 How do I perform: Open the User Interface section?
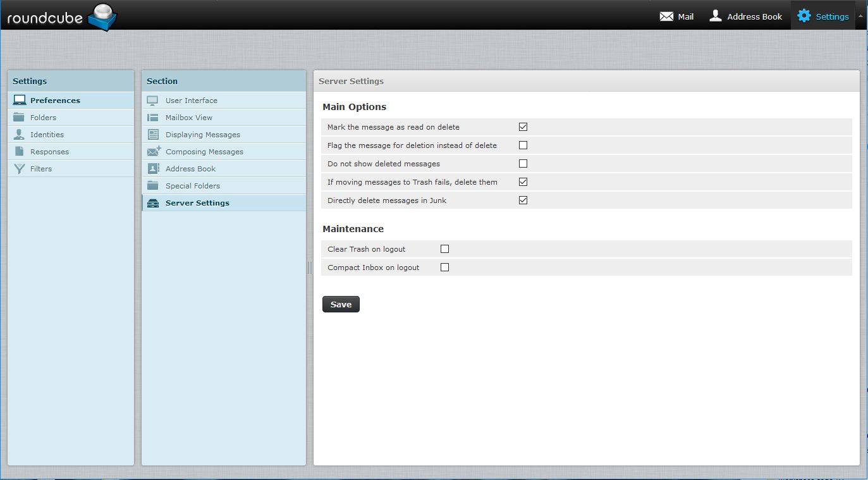191,101
